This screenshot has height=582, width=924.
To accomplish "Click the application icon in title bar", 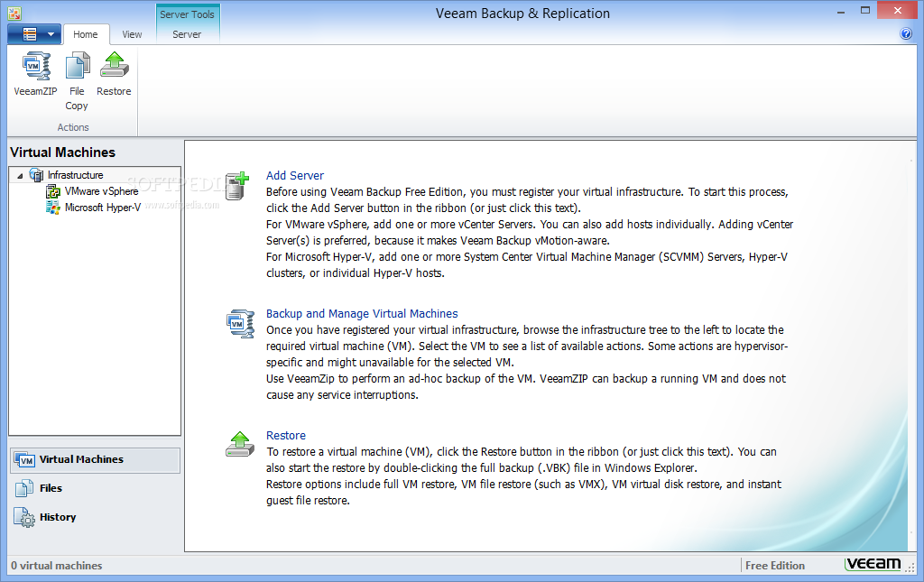I will [14, 13].
